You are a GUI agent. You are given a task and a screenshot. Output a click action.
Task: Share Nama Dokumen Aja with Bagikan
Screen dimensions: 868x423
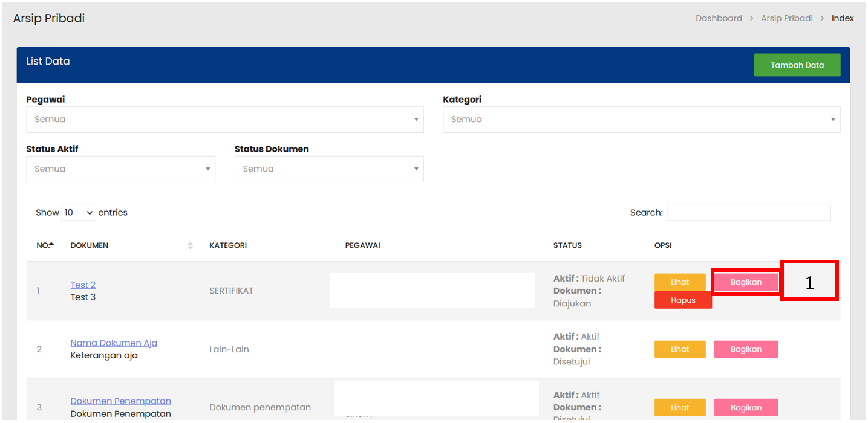[746, 349]
